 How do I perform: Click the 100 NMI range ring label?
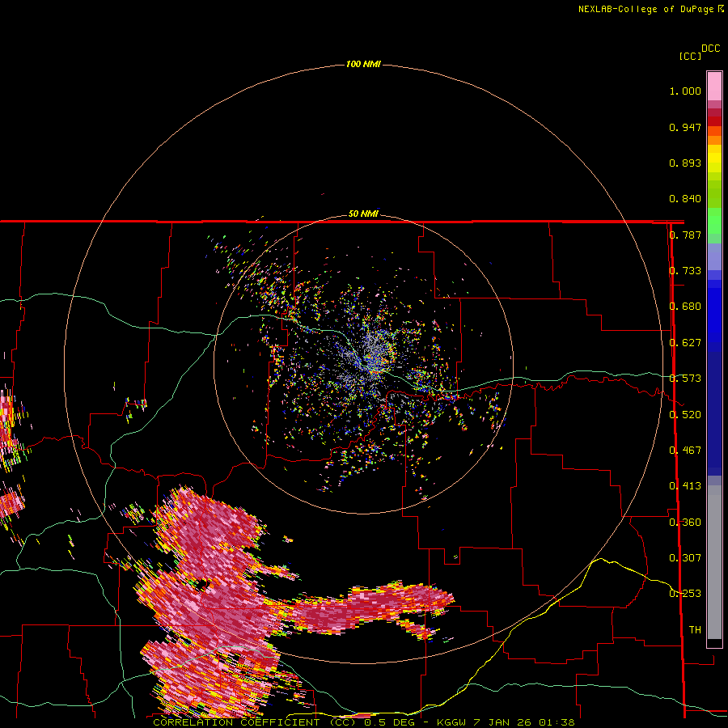[x=363, y=64]
